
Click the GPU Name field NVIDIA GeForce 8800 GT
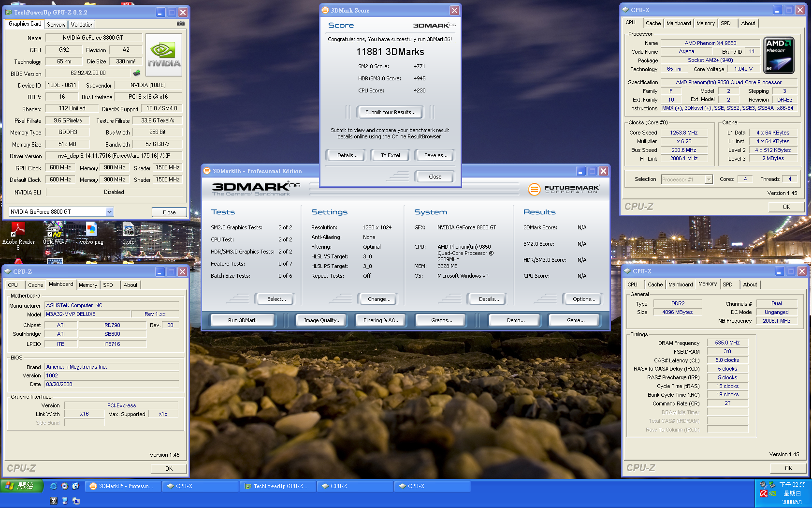94,38
